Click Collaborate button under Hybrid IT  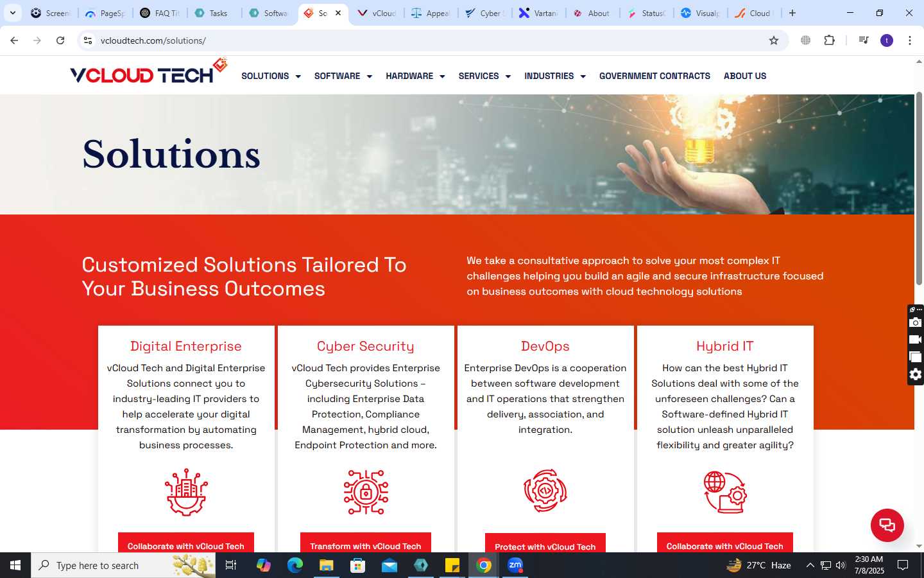725,543
